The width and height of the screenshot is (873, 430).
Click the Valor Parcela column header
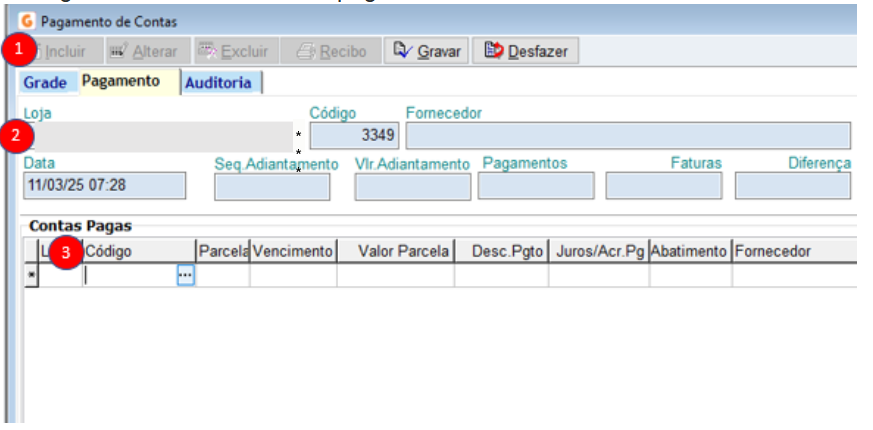pyautogui.click(x=396, y=251)
